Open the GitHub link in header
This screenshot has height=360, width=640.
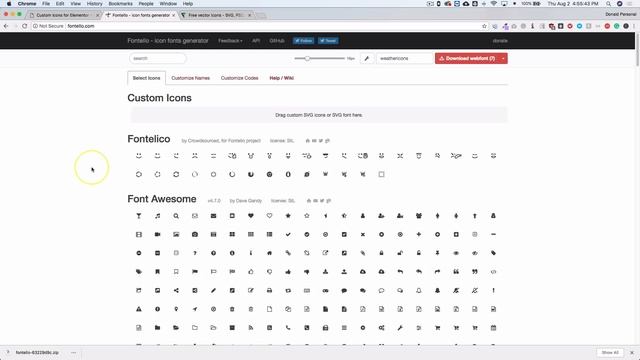277,41
